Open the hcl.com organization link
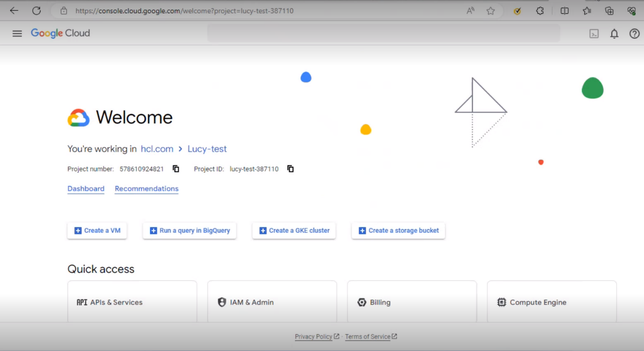 (x=157, y=149)
